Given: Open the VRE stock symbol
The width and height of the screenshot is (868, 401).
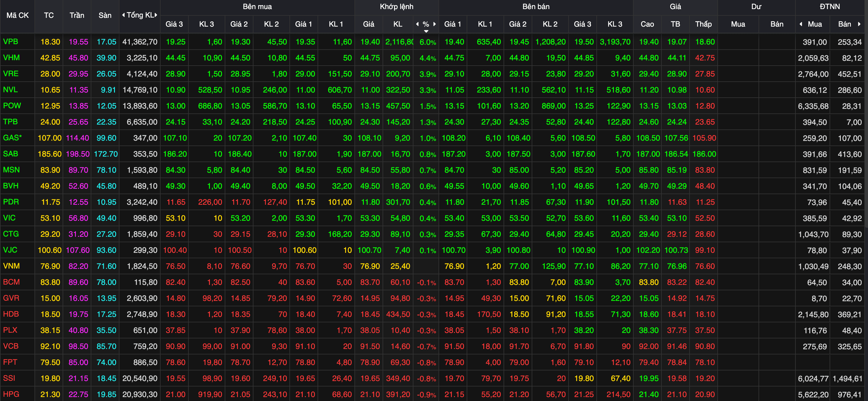Looking at the screenshot, I should tap(11, 74).
